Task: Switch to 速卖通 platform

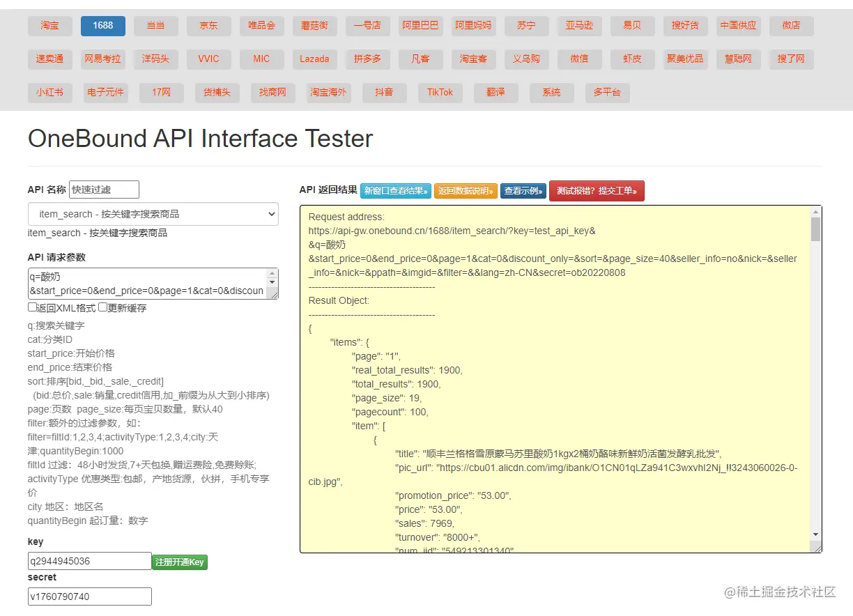Action: coord(50,59)
